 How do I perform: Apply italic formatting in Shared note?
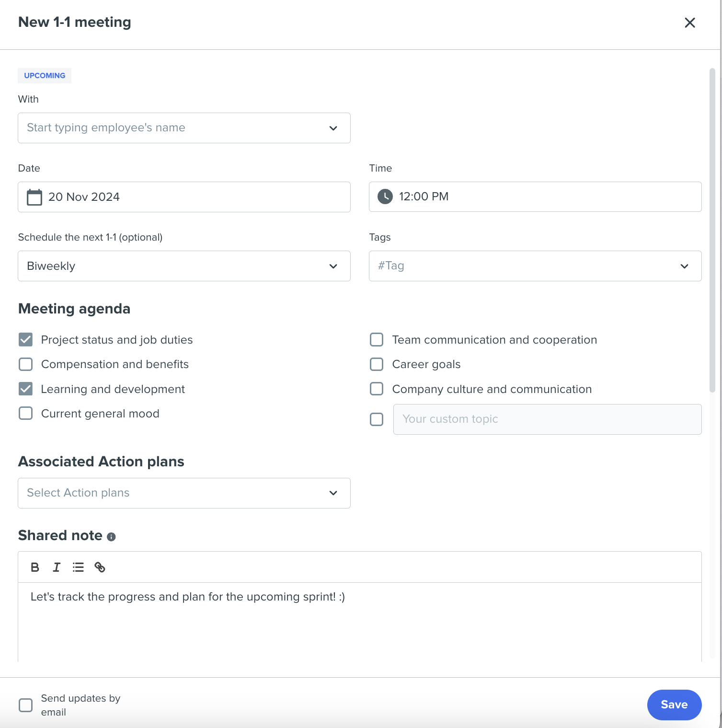[57, 567]
